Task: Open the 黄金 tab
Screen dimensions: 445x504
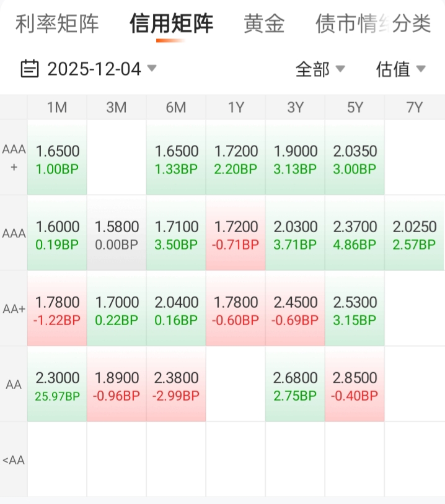Action: [x=264, y=24]
